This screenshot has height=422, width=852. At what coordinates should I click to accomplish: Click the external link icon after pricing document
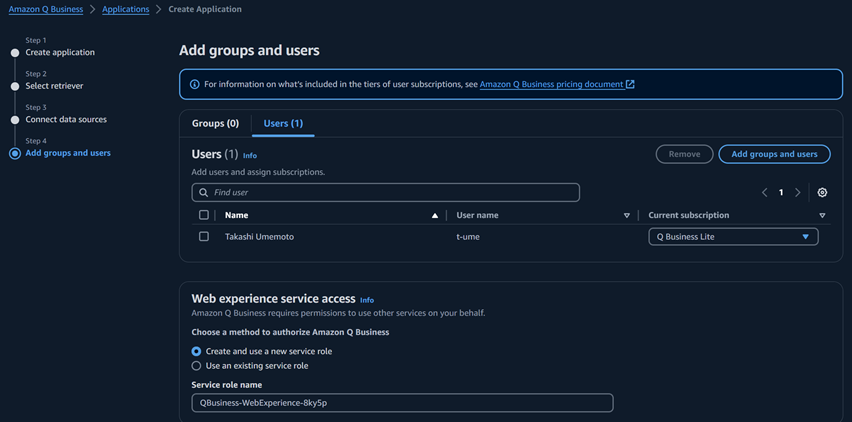coord(630,84)
